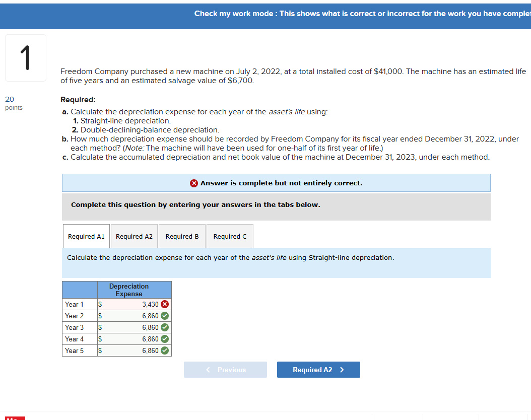Viewport: 531px width, 420px height.
Task: Click the '20 points' label in the sidebar
Action: [x=14, y=103]
